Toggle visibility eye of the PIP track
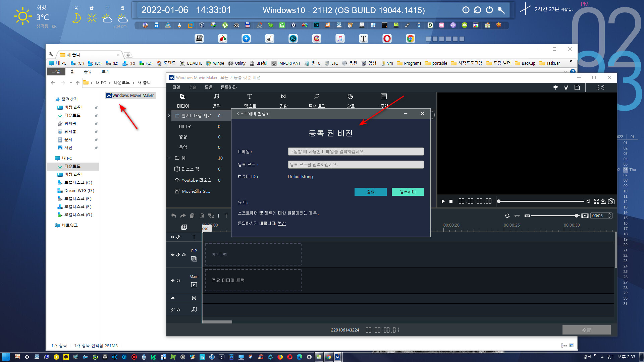The image size is (644, 362). (x=173, y=255)
